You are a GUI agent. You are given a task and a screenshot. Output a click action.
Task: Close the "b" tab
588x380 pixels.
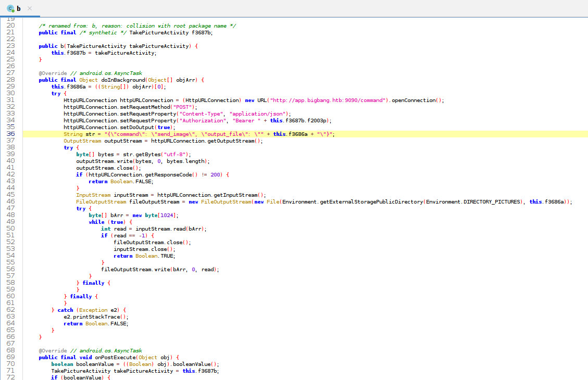click(30, 8)
